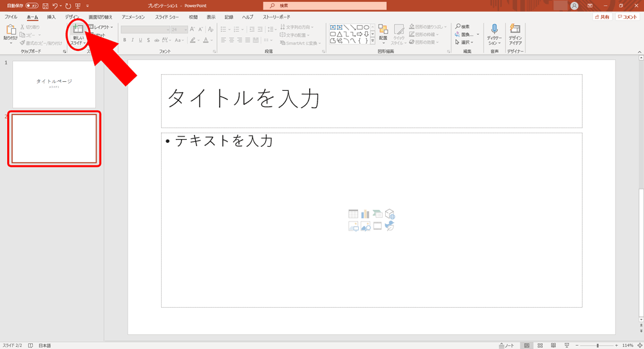Open the font name dropdown
The image size is (644, 349).
[x=167, y=30]
